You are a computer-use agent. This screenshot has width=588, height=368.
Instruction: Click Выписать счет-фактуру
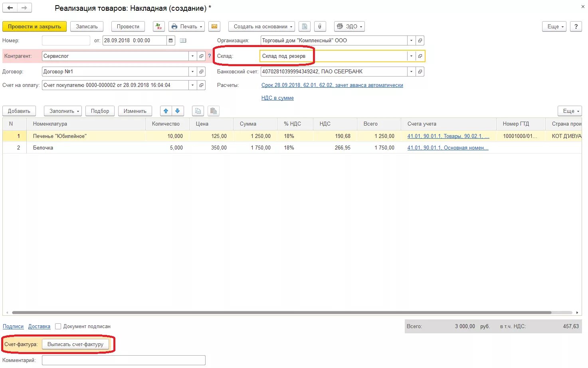click(75, 344)
